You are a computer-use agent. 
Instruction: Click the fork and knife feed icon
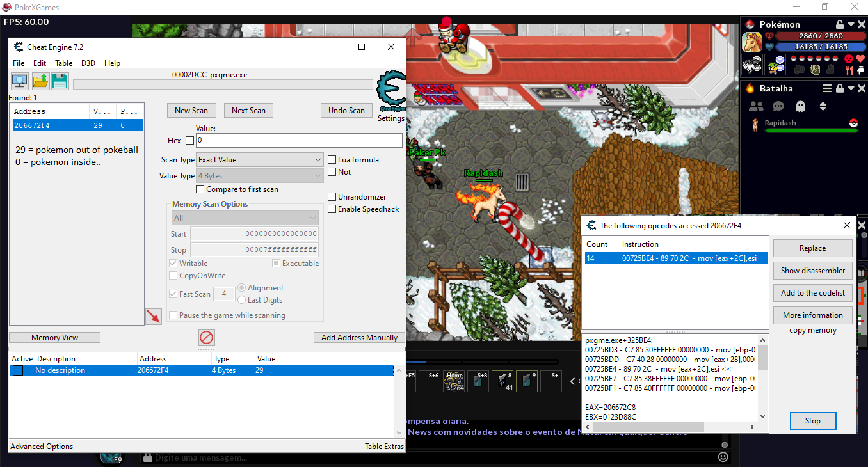(849, 70)
